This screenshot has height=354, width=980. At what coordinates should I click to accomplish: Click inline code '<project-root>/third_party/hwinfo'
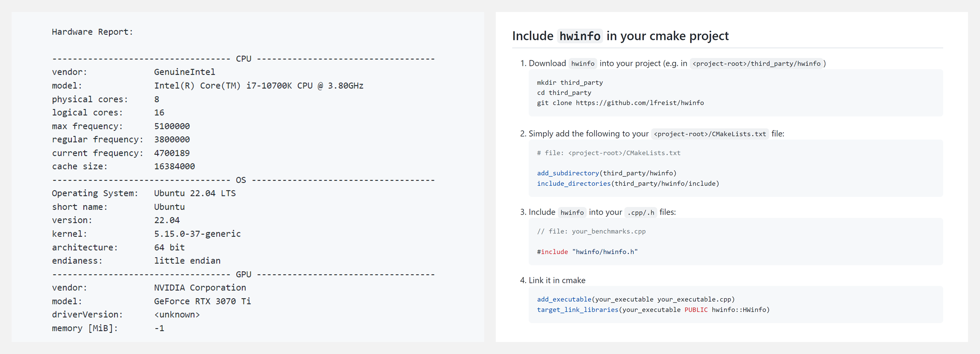[756, 64]
